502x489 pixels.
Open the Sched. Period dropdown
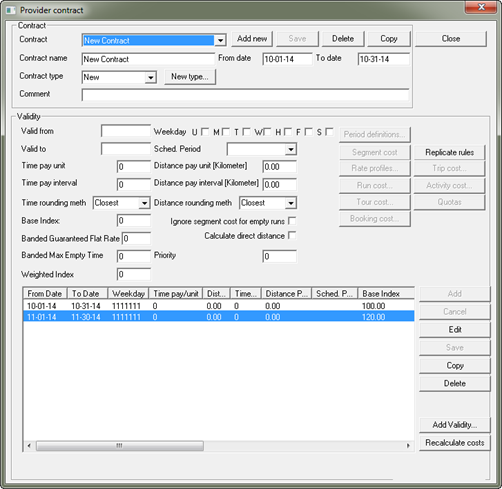pos(291,149)
